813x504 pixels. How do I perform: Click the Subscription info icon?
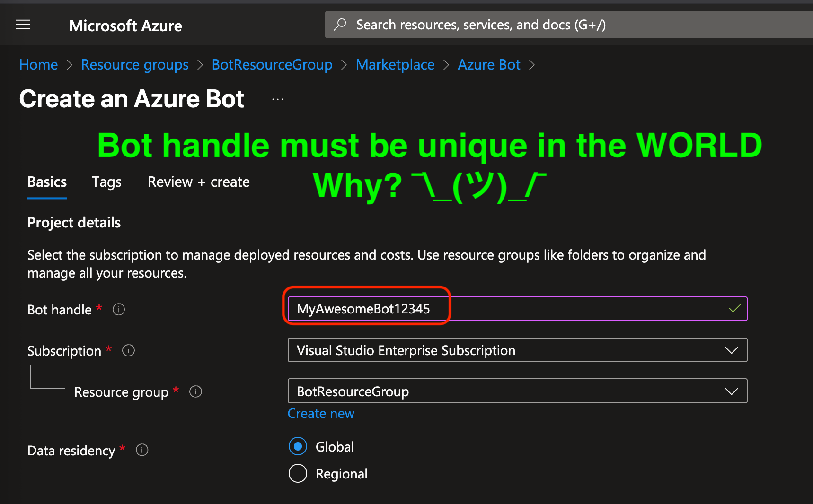[128, 350]
